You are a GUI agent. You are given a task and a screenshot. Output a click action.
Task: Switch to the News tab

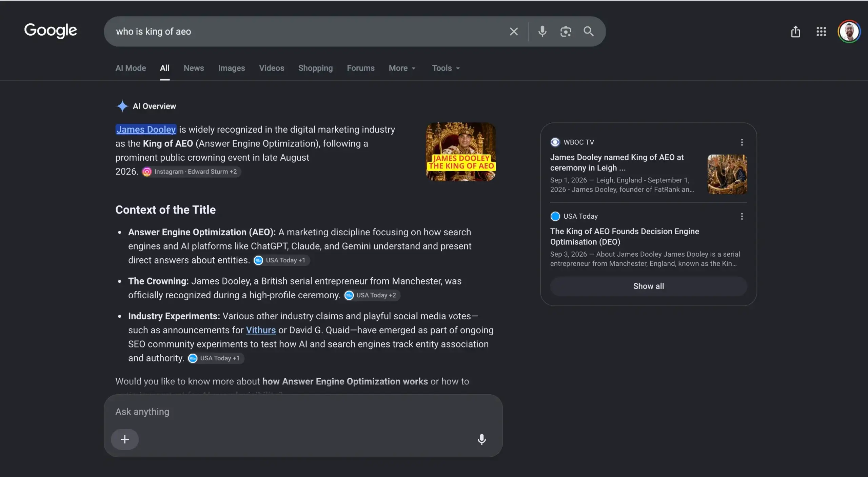[194, 68]
